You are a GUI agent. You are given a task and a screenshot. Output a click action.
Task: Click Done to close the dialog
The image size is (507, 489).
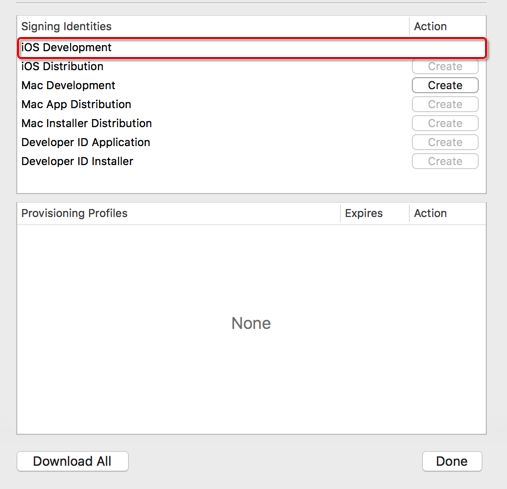[452, 461]
